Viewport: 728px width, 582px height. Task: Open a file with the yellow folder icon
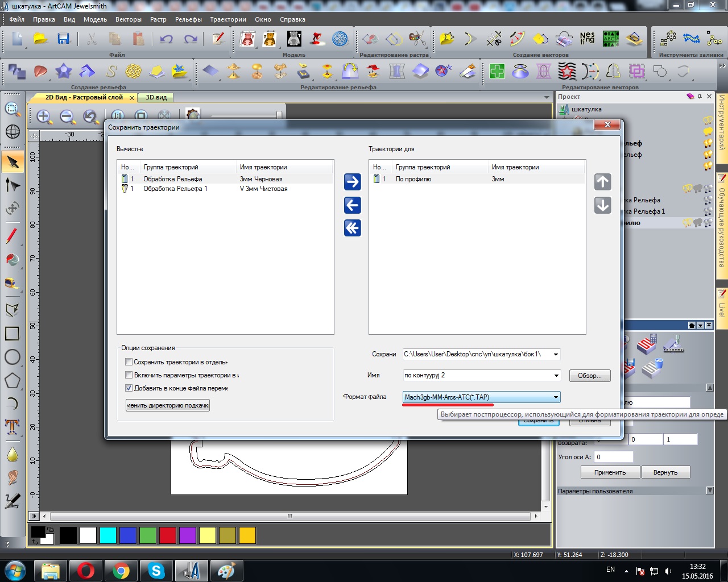pyautogui.click(x=40, y=39)
